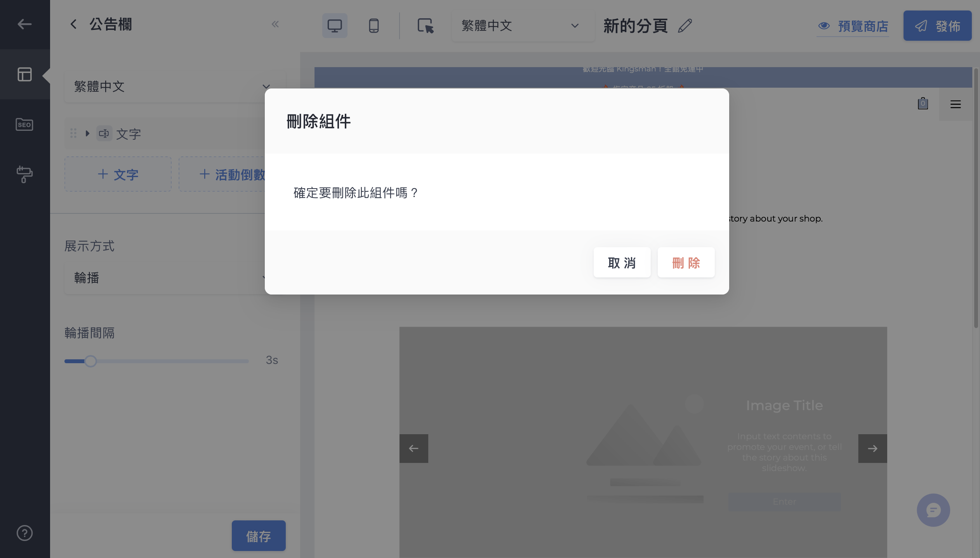980x558 pixels.
Task: Grab the drag handle of 文字 row
Action: click(73, 133)
